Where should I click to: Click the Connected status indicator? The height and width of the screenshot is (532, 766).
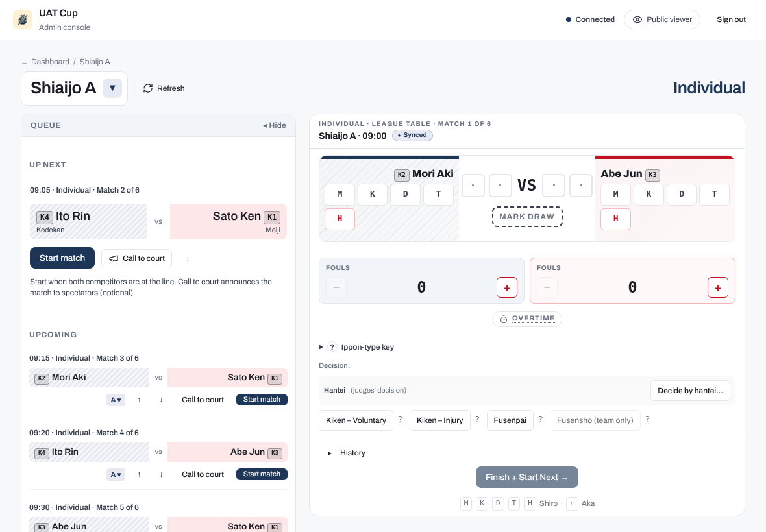pyautogui.click(x=590, y=19)
